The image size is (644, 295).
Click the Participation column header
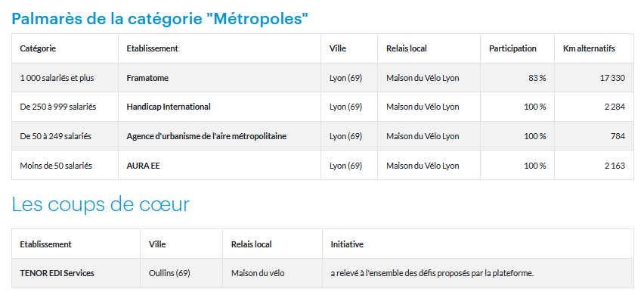click(512, 48)
